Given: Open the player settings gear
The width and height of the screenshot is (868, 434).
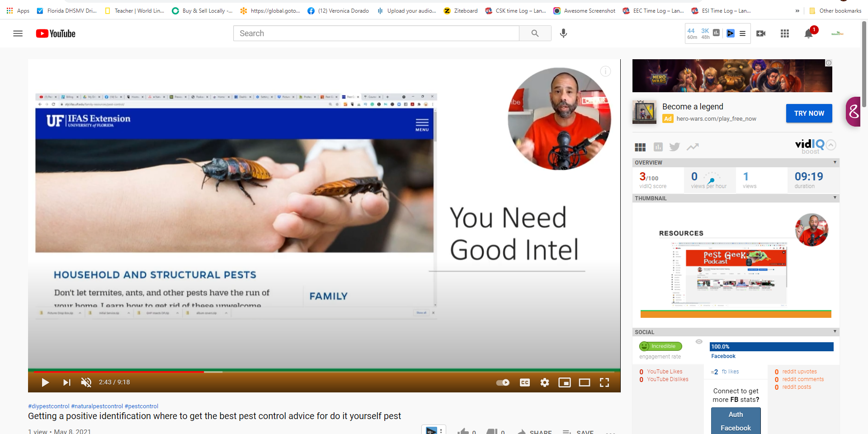Looking at the screenshot, I should coord(545,382).
